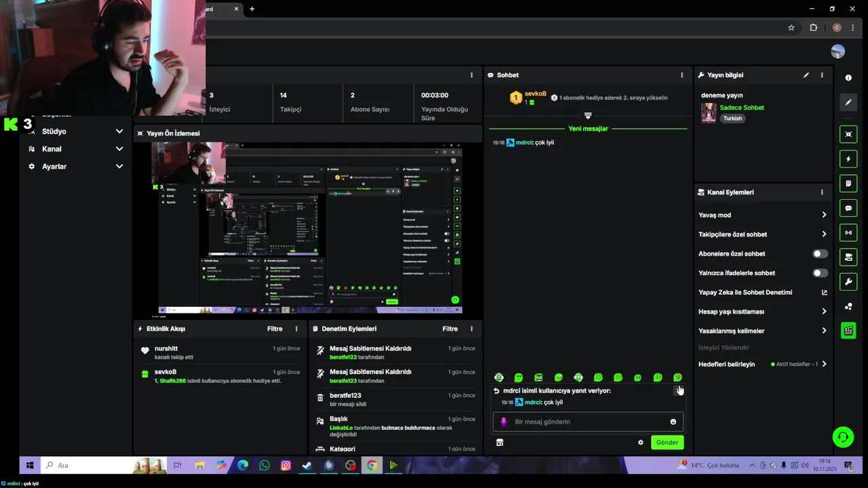This screenshot has width=868, height=488.
Task: Click the Bir mesaj gönderin input
Action: click(588, 422)
